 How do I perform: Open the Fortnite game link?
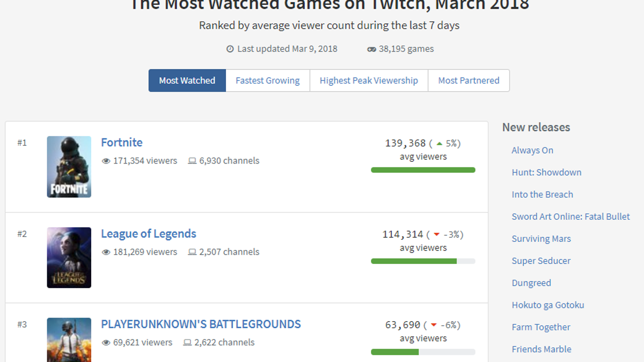[122, 142]
